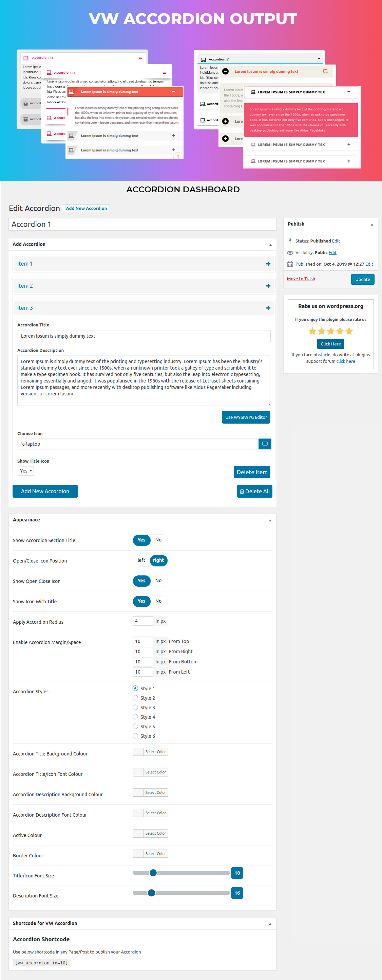The height and width of the screenshot is (980, 382).
Task: Toggle the Item 3 accordion row
Action: (x=144, y=308)
